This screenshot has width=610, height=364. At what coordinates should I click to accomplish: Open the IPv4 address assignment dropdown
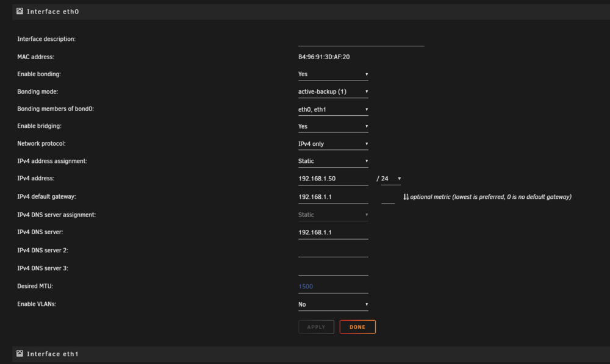333,161
